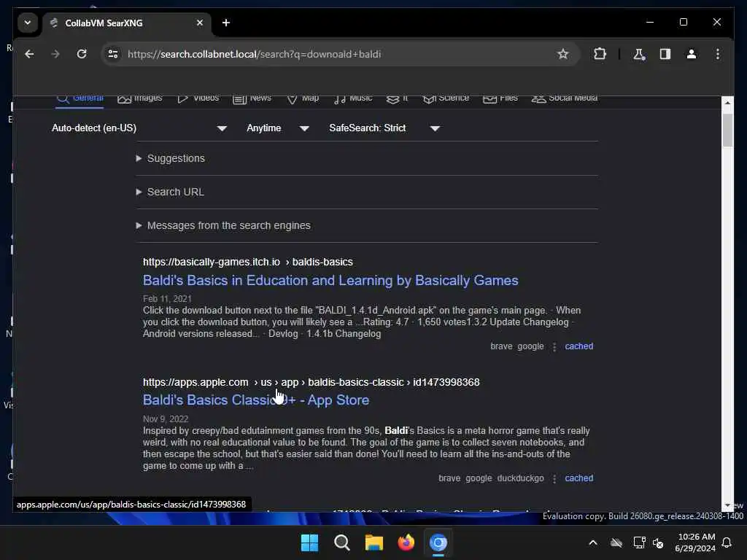Bookmark this page with the star icon
This screenshot has height=560, width=747.
click(x=562, y=54)
